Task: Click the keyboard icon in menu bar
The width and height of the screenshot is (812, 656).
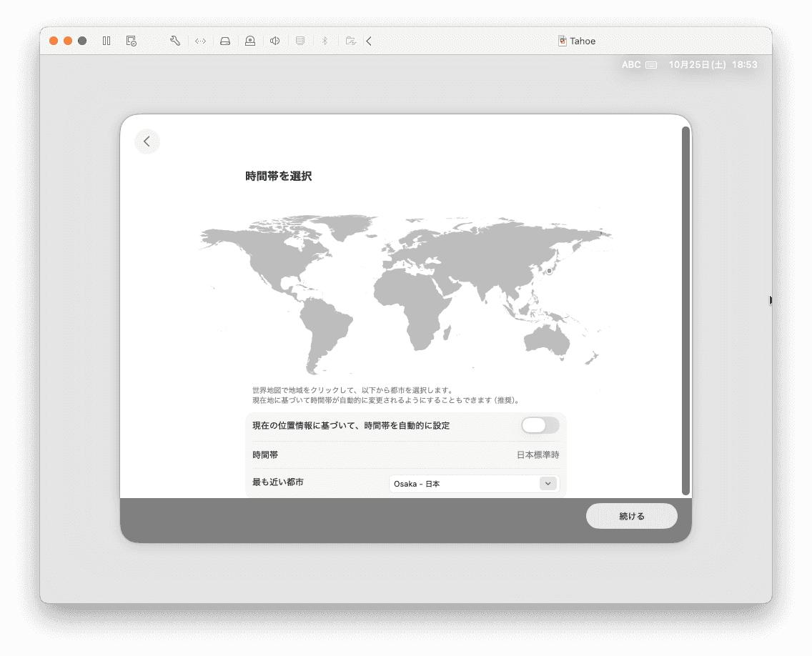Action: click(x=650, y=64)
